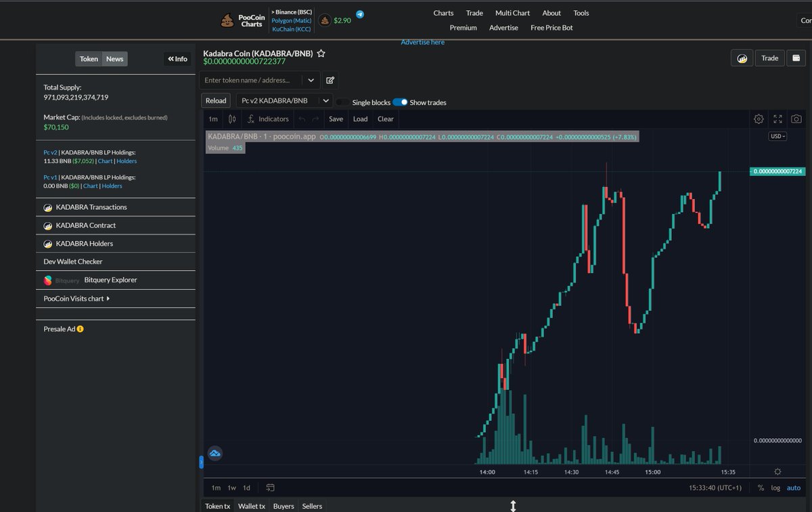Switch network to KuChain (KCC)
Viewport: 812px width, 512px height.
point(292,29)
